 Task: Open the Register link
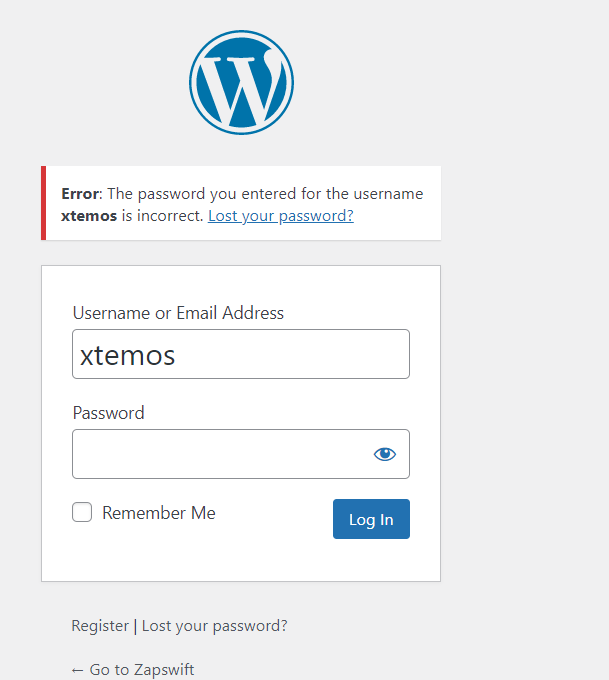coord(100,626)
